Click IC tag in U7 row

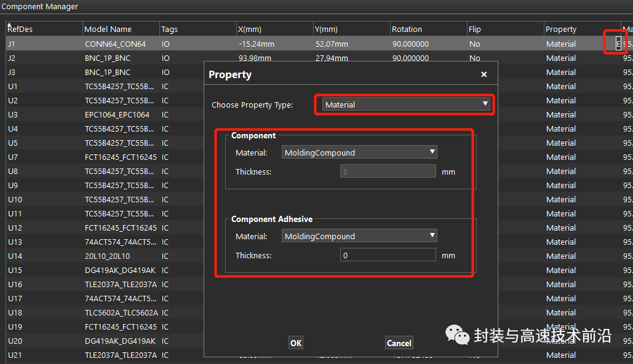tap(165, 157)
